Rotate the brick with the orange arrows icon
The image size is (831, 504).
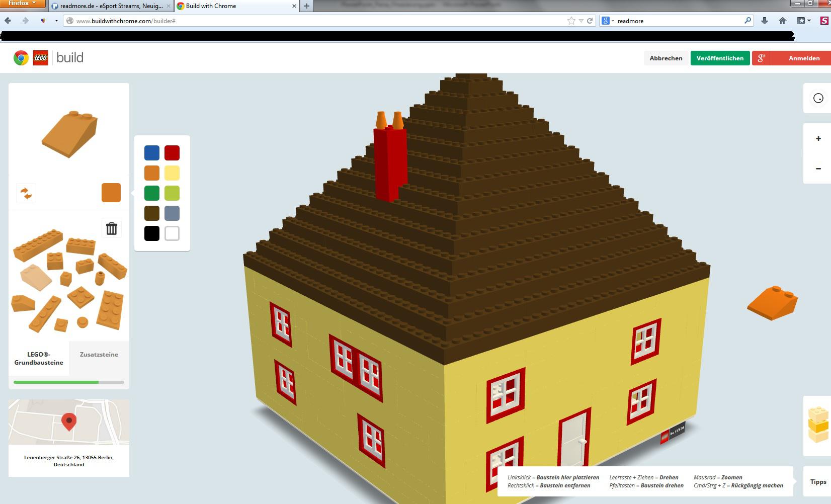[x=26, y=193]
